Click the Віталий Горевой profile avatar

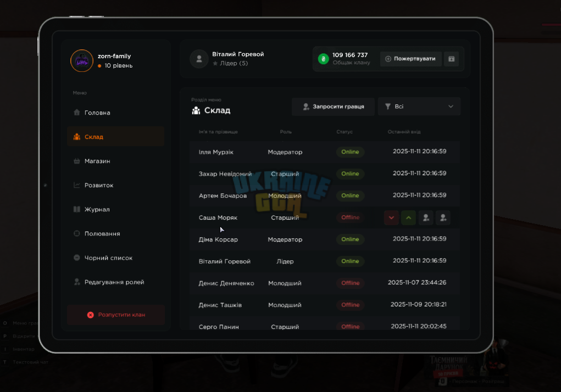click(199, 59)
